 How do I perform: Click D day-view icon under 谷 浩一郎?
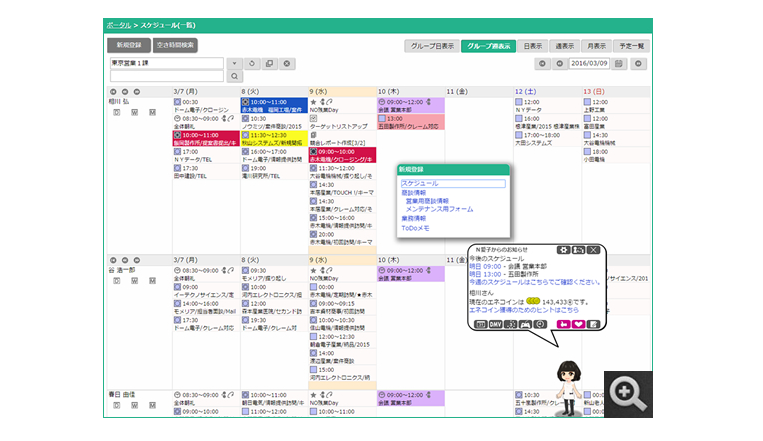coord(116,281)
